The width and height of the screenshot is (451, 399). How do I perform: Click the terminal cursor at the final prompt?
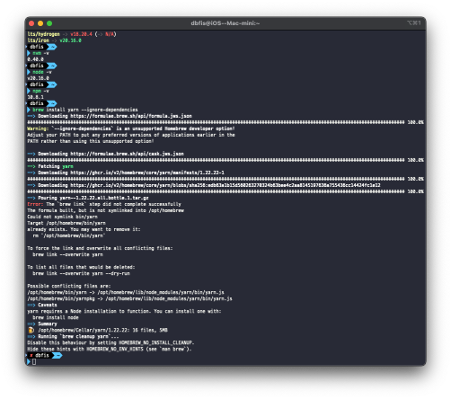[x=34, y=362]
